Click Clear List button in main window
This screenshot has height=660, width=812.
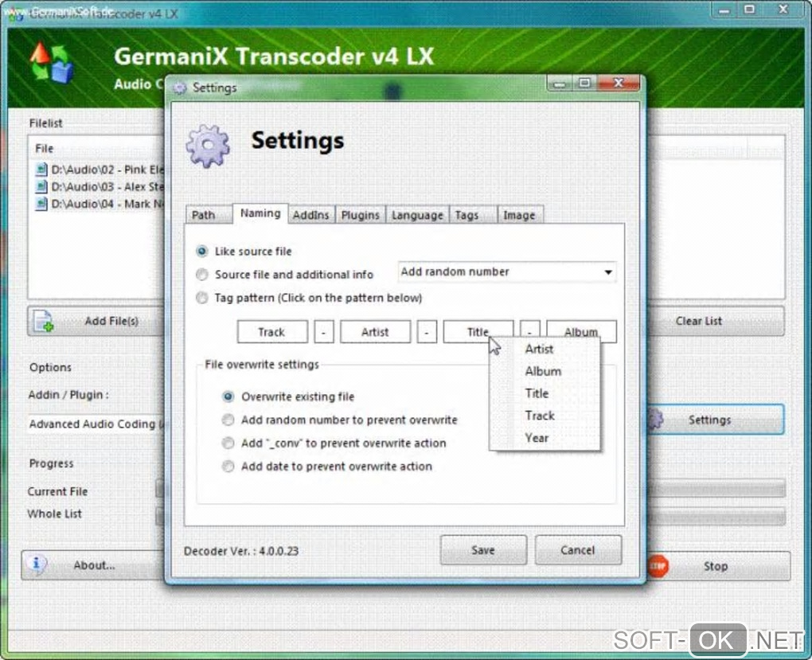716,321
